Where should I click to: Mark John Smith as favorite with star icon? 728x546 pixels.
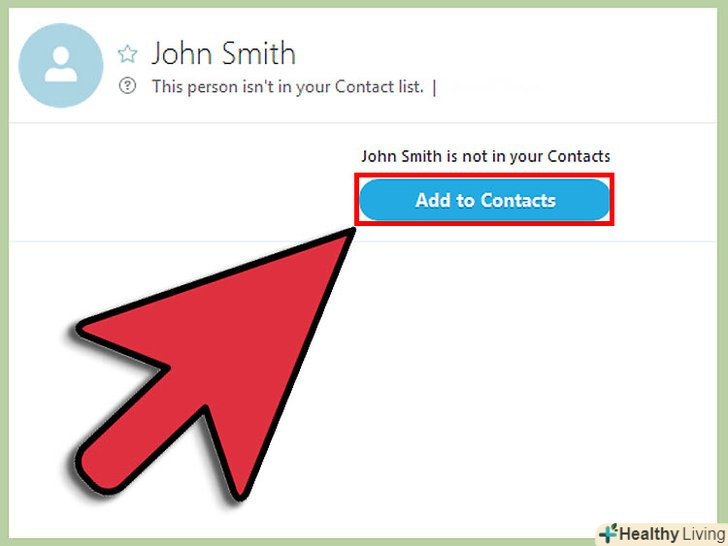point(127,54)
